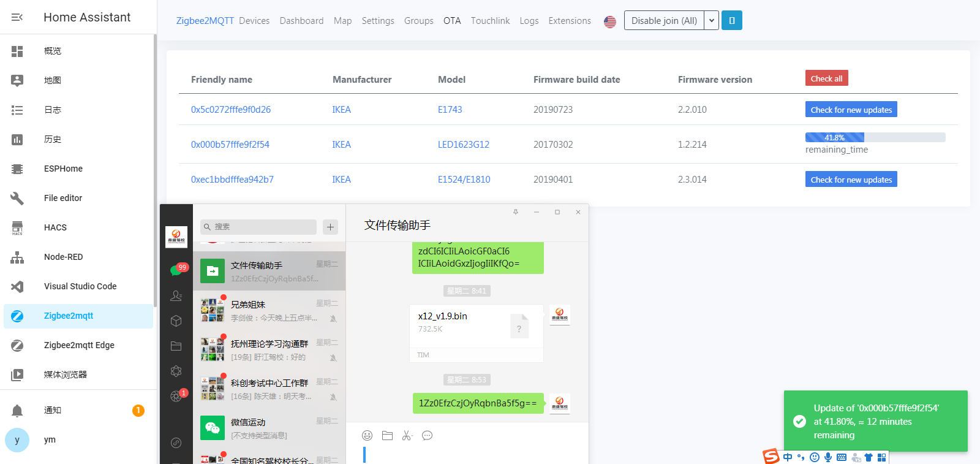This screenshot has height=464, width=980.
Task: Select the 文件传输助手 chat
Action: coord(269,271)
